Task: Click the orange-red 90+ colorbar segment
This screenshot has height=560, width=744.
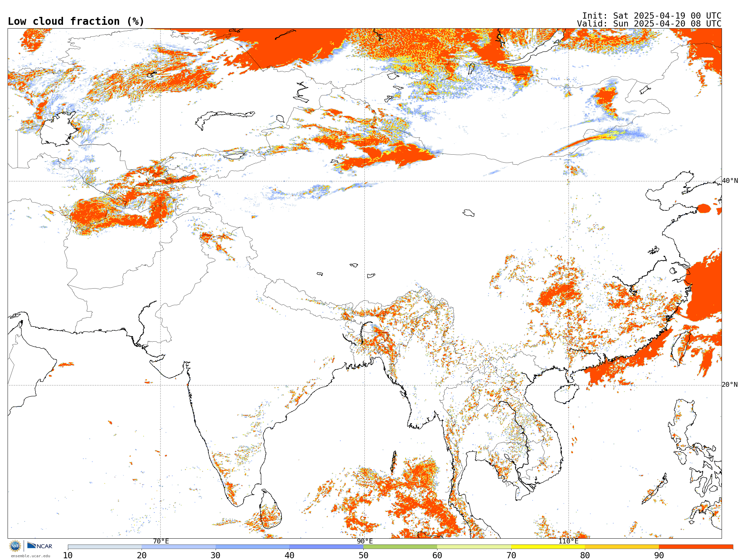Action: (x=696, y=547)
